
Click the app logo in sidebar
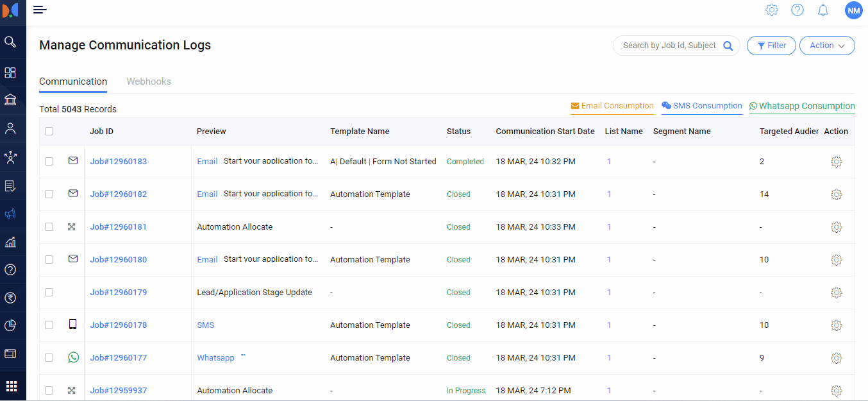pyautogui.click(x=10, y=11)
